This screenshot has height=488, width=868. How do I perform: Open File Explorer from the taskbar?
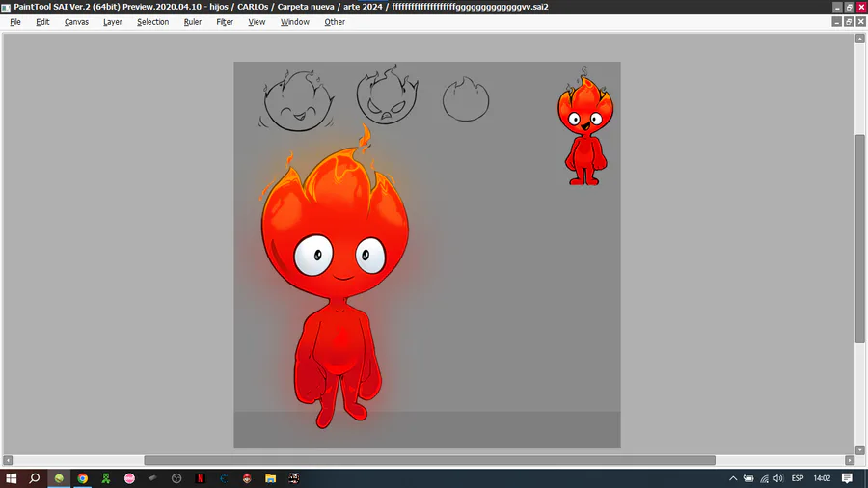point(271,478)
